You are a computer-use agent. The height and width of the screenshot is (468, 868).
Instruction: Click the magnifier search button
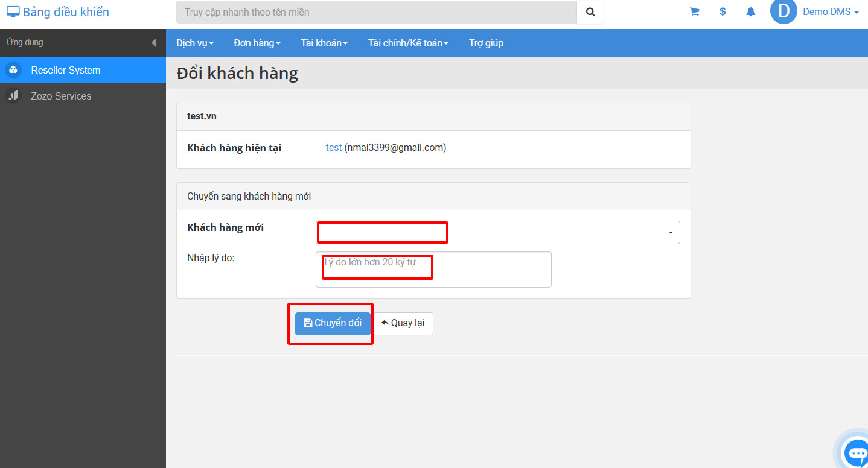[590, 12]
